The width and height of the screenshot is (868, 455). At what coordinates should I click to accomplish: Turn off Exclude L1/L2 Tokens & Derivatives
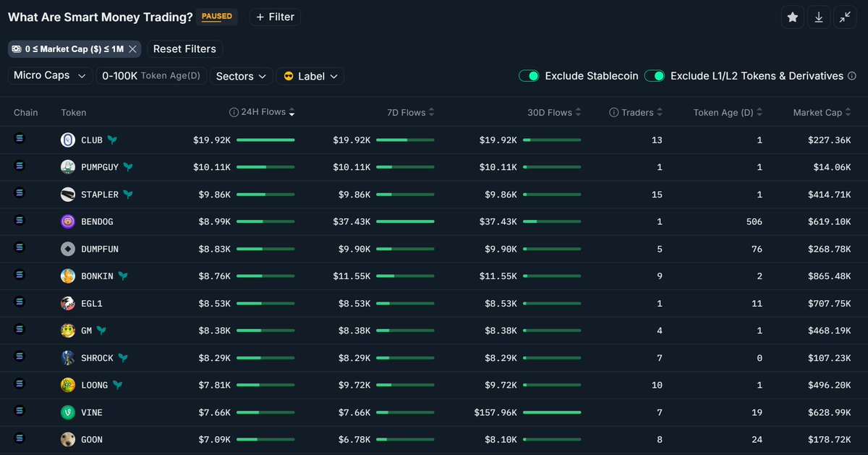655,76
